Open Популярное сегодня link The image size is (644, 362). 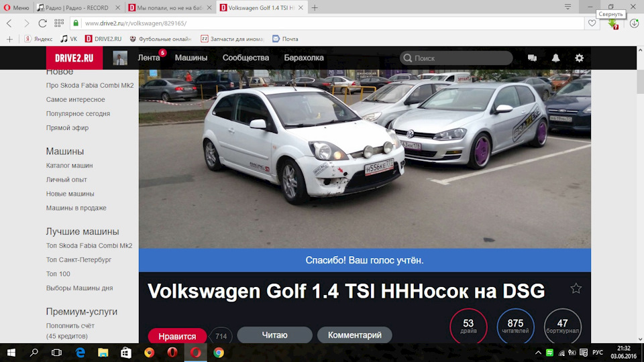[x=78, y=114]
